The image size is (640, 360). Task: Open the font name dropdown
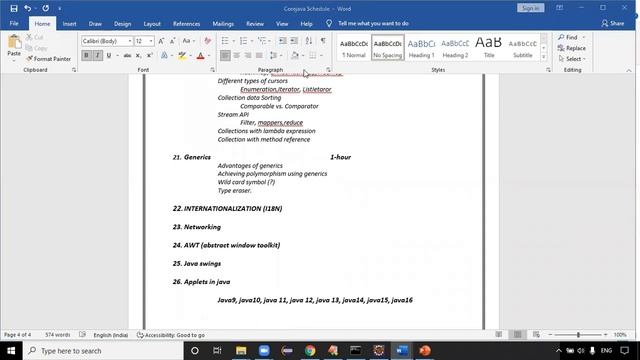pyautogui.click(x=130, y=41)
